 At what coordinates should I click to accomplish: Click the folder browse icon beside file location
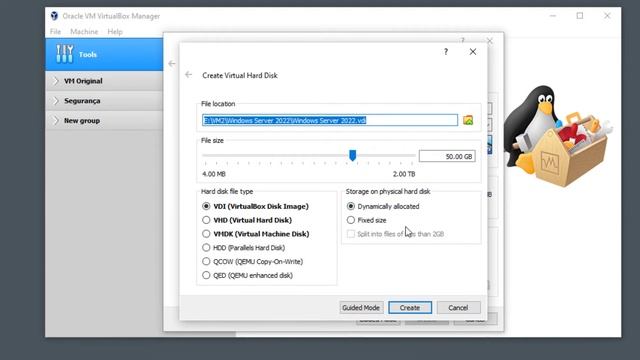coord(468,120)
